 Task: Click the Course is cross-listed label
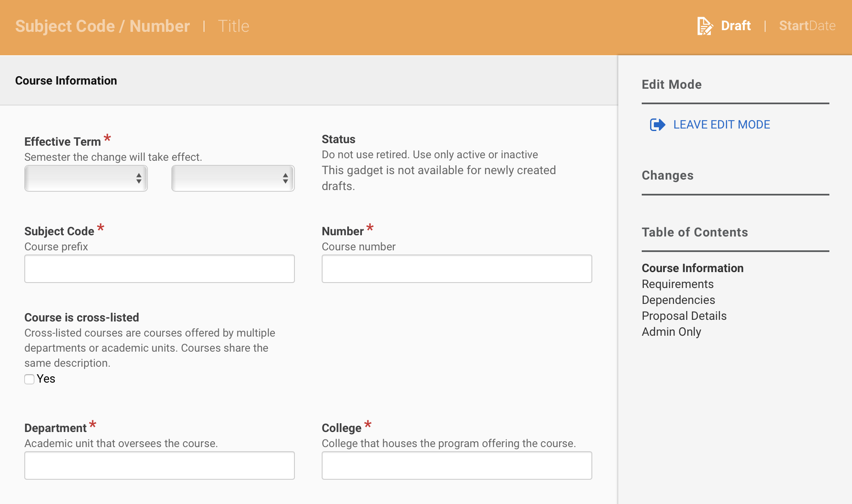tap(82, 318)
